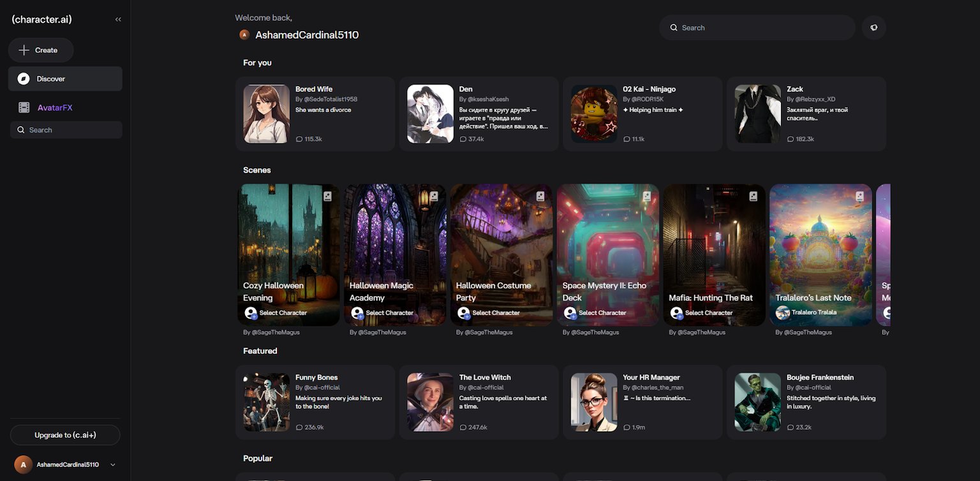980x481 pixels.
Task: Open the Zack character portrait
Action: pyautogui.click(x=758, y=114)
